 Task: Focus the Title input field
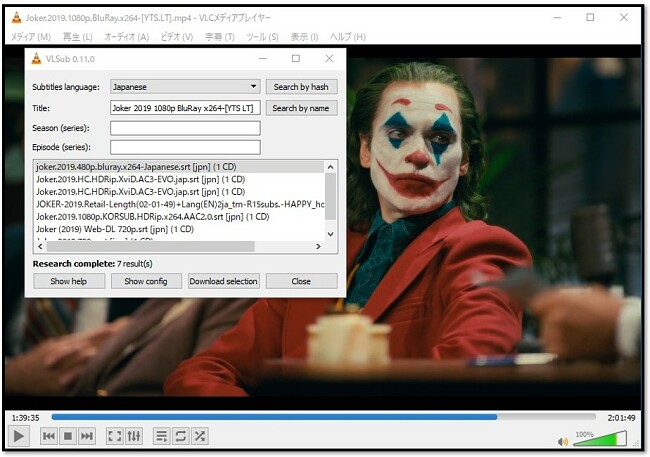(185, 108)
